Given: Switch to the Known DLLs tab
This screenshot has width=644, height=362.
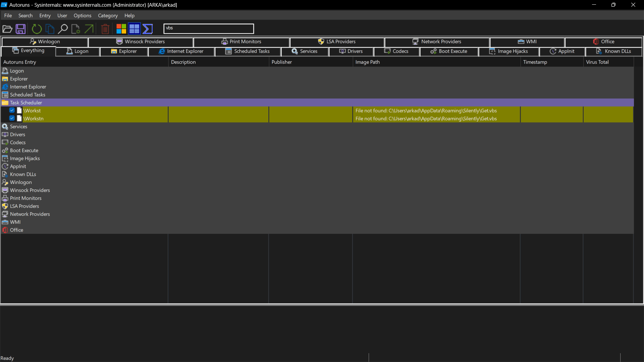Looking at the screenshot, I should pyautogui.click(x=613, y=51).
